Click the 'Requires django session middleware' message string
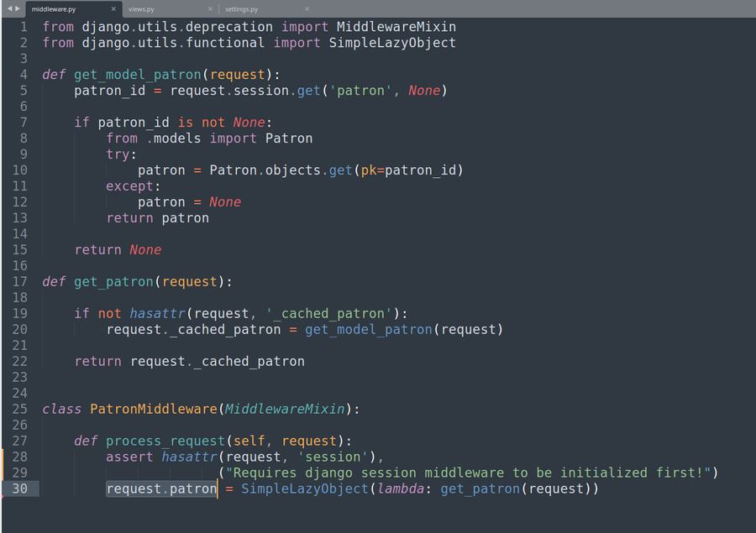756x533 pixels. click(x=468, y=473)
